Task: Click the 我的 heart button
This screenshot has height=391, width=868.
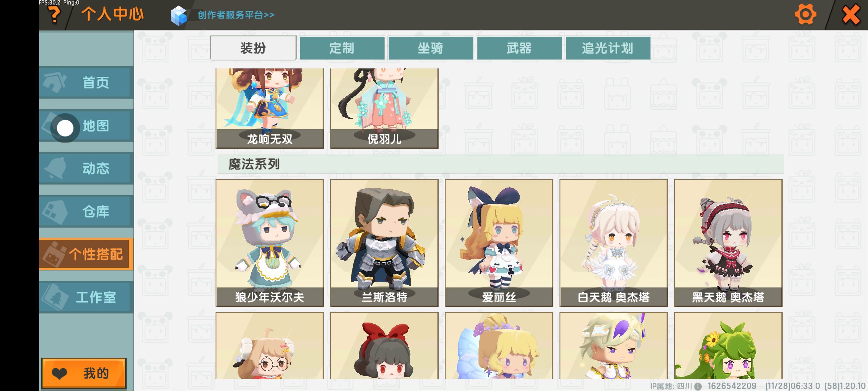Action: (84, 373)
